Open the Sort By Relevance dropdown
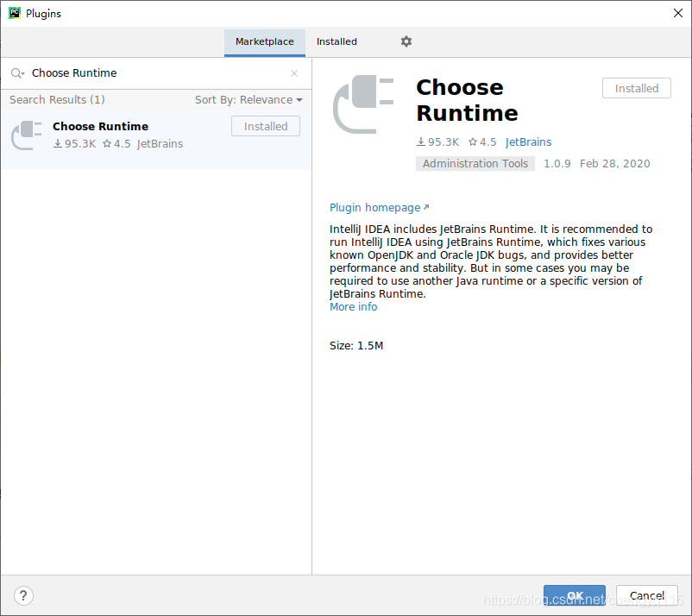692x616 pixels. tap(248, 100)
